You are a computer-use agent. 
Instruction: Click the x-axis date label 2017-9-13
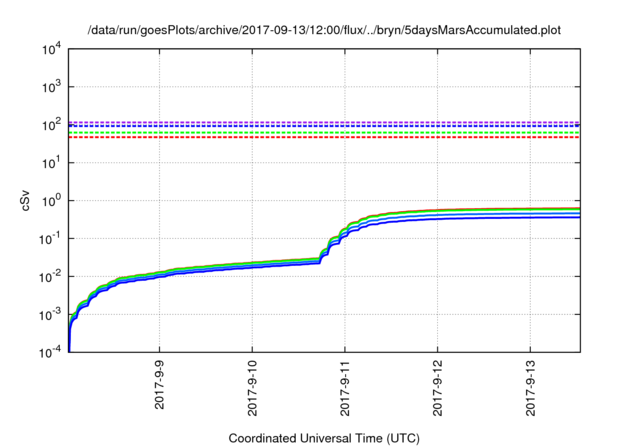(530, 388)
